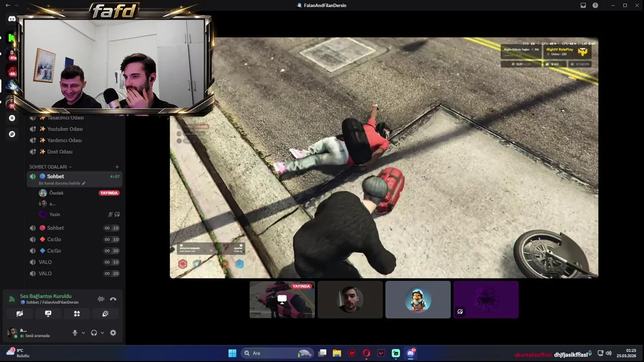Join the Dost Odası voice channel

coord(74,152)
